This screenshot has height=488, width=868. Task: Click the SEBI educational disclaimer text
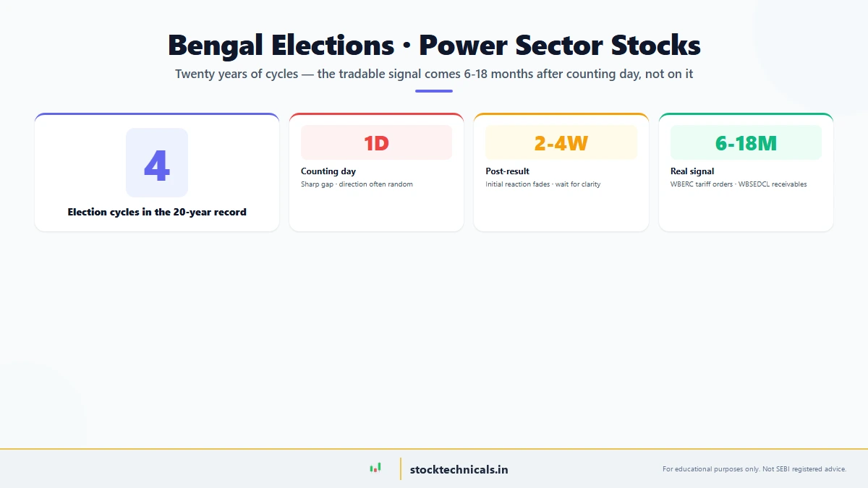pyautogui.click(x=754, y=469)
